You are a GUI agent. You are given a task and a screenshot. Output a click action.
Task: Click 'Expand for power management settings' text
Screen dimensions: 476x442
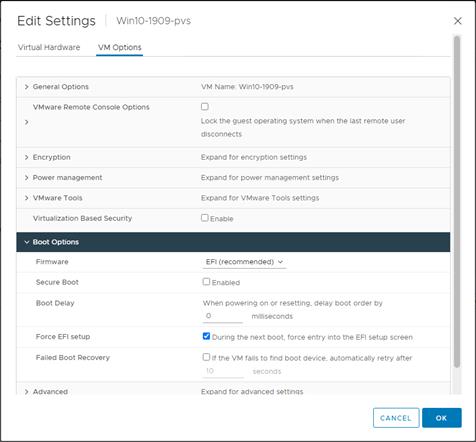[x=270, y=178]
